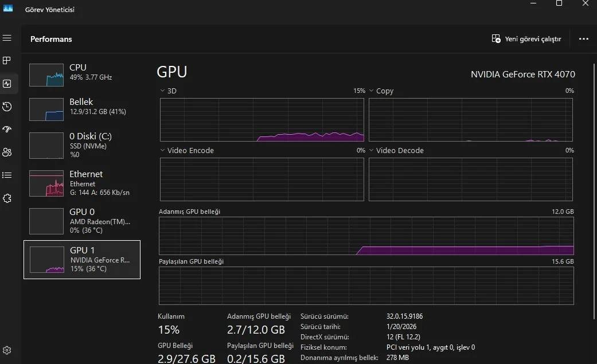Expand the Video Encode graph dropdown

(x=162, y=150)
